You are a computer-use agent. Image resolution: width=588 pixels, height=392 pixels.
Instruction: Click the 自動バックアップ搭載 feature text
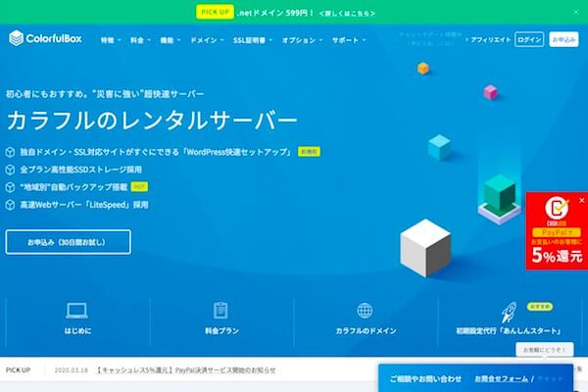point(73,187)
